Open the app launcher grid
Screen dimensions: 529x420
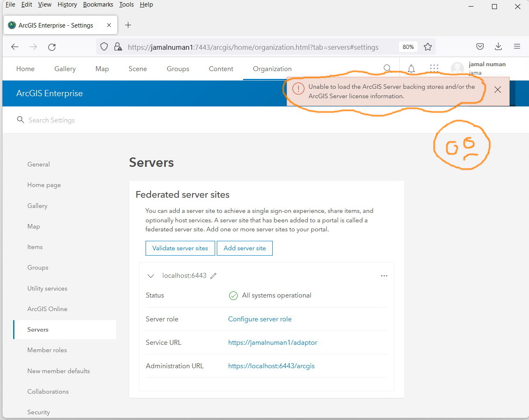434,69
